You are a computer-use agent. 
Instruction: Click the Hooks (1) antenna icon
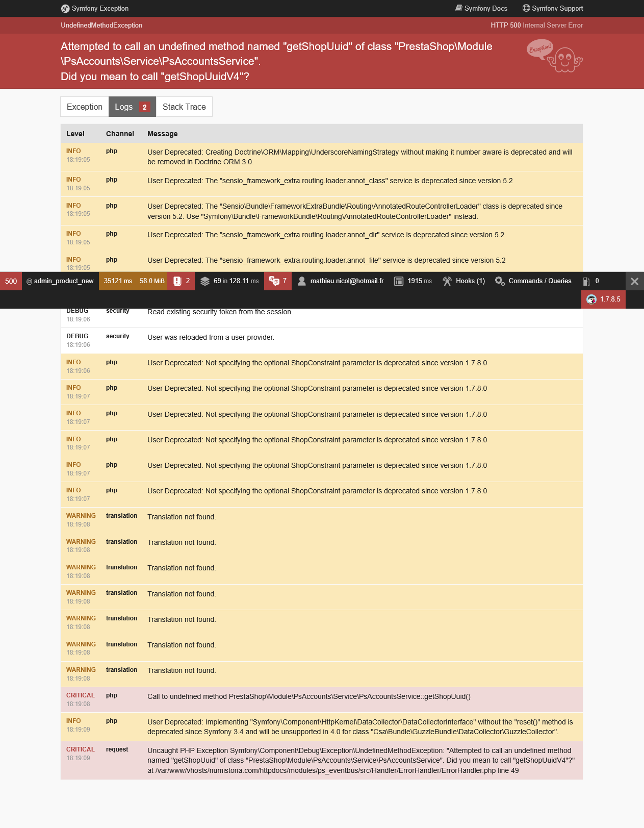point(447,281)
